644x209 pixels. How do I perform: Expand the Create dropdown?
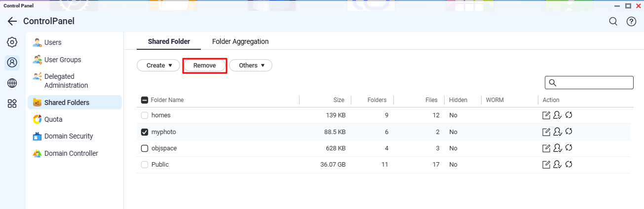tap(158, 66)
